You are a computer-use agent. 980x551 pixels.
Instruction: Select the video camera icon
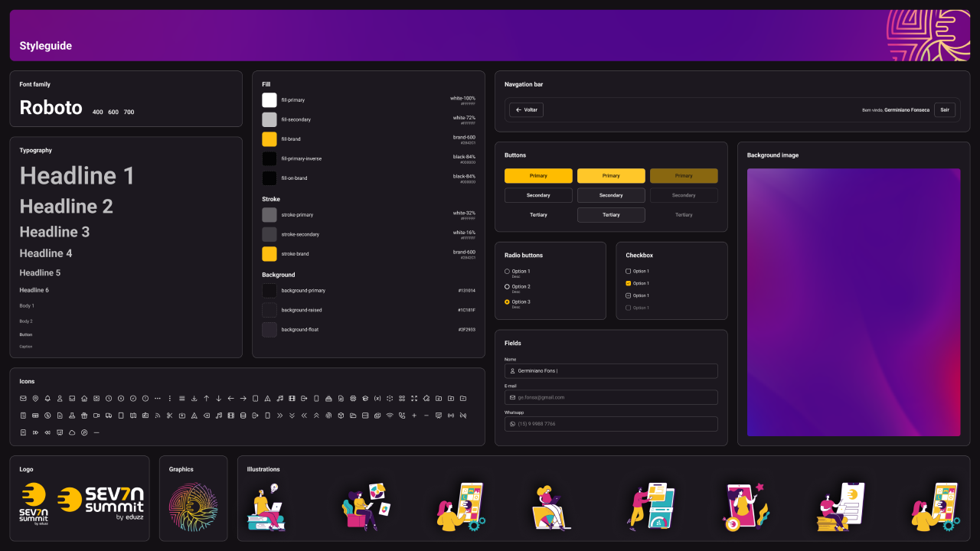point(96,416)
